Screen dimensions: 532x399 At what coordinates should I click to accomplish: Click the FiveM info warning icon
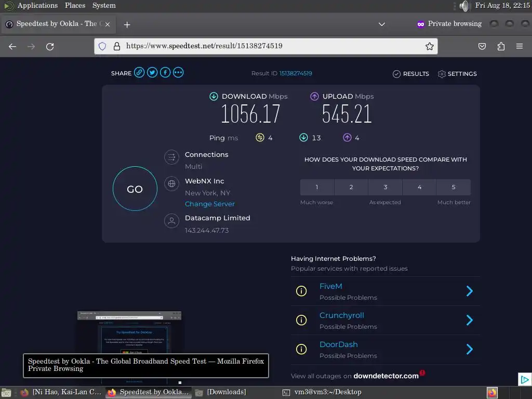[301, 291]
